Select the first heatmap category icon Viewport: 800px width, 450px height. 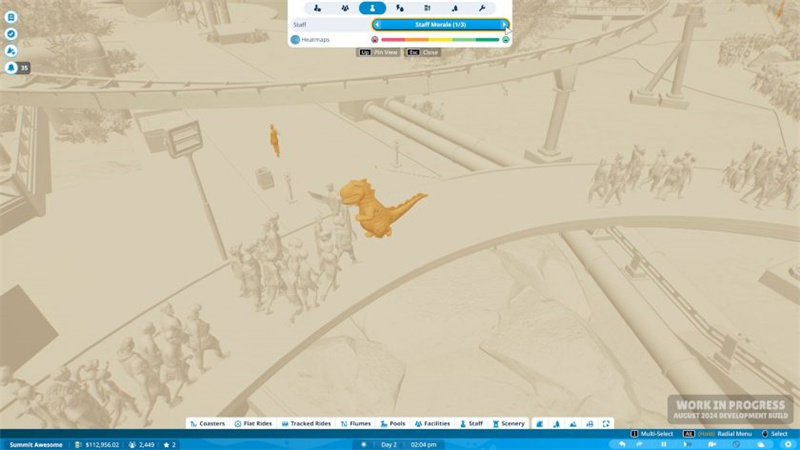point(317,8)
